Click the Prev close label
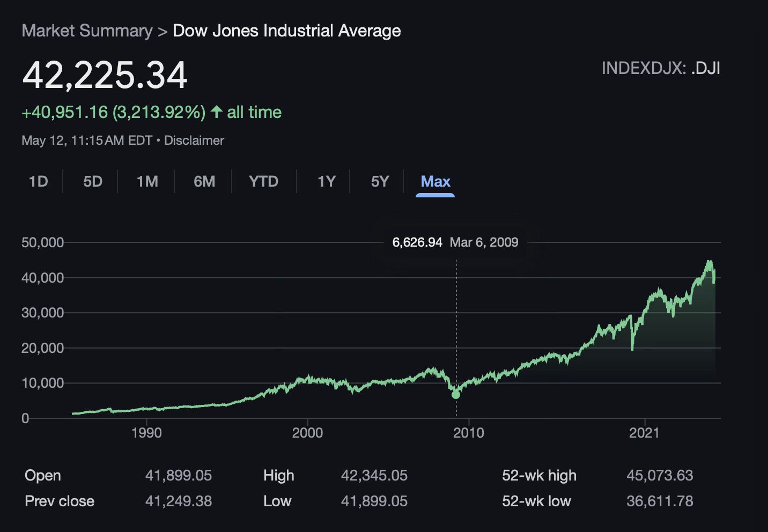 pos(60,501)
